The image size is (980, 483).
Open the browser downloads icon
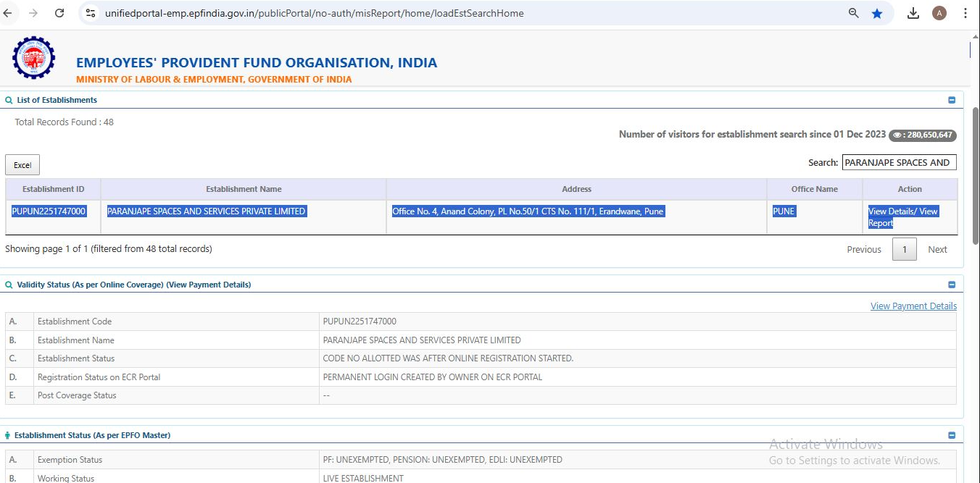(913, 13)
